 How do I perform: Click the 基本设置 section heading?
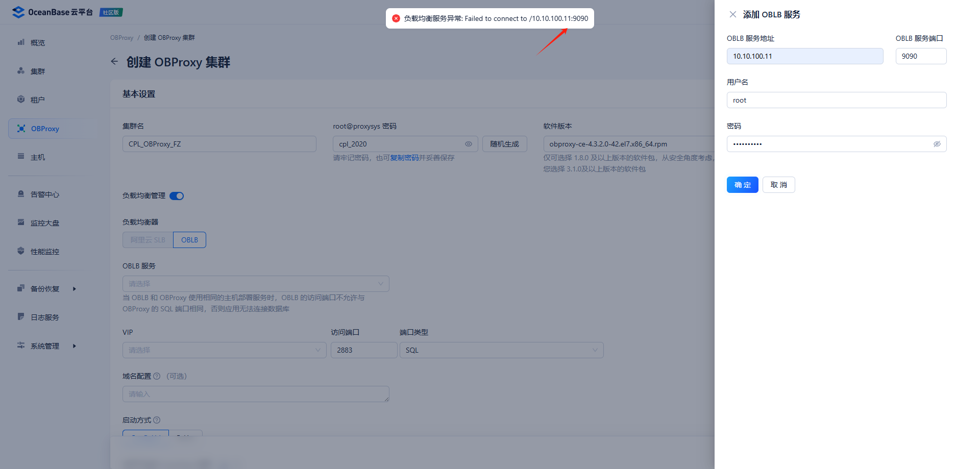tap(139, 94)
